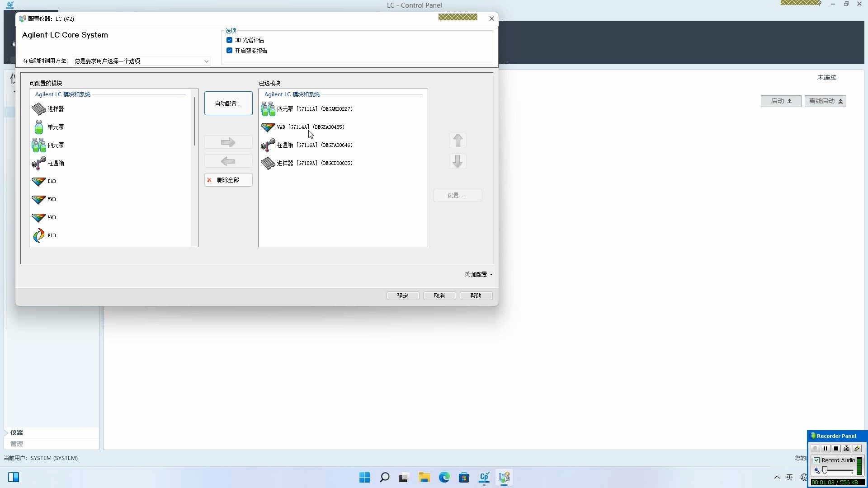Toggle the 3D 光谱评估 checkbox
The image size is (868, 488).
pyautogui.click(x=230, y=40)
